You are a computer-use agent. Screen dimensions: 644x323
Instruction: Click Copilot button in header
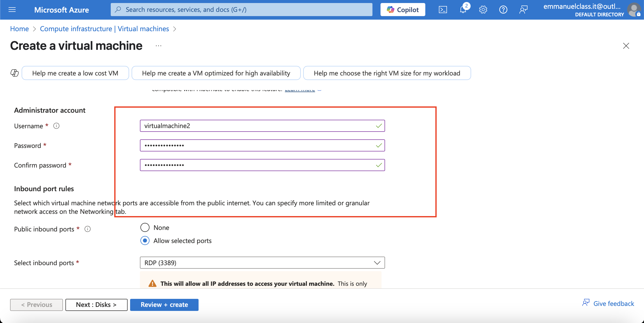[x=403, y=10]
